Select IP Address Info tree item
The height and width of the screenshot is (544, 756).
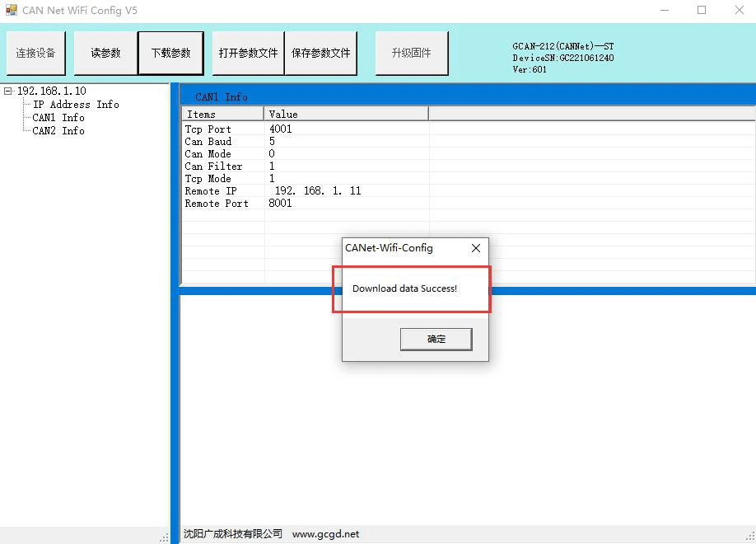76,105
